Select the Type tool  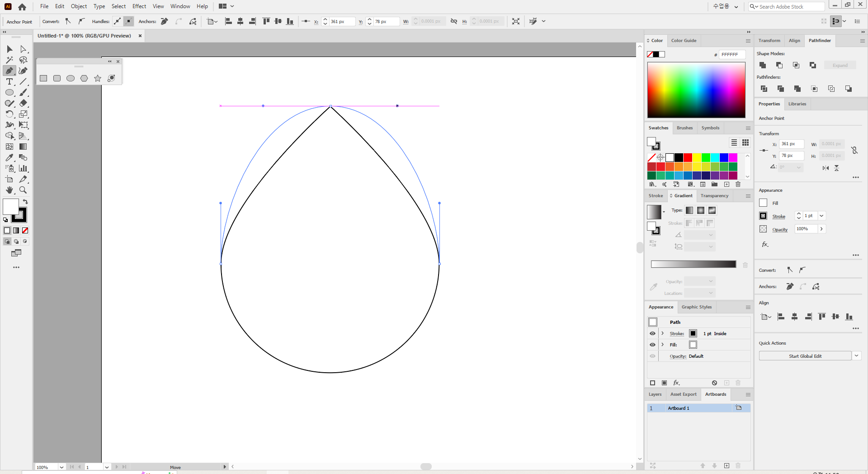(x=9, y=81)
